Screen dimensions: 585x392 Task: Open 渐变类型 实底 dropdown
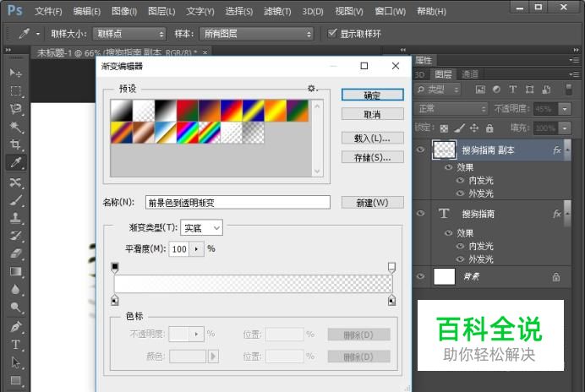[201, 227]
